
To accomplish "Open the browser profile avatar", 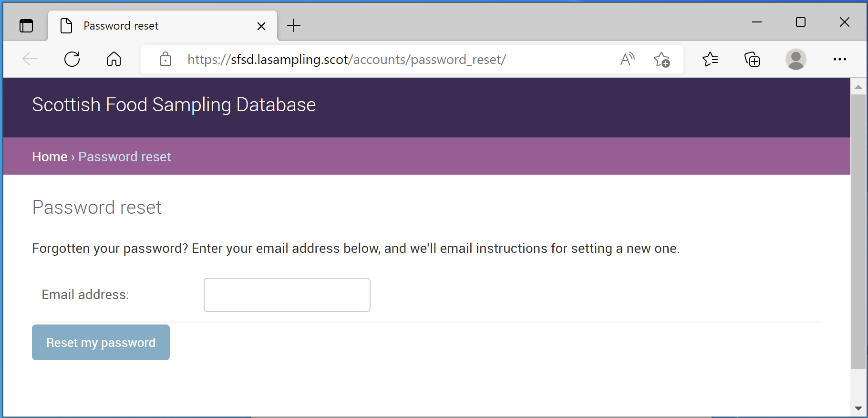I will [x=796, y=59].
